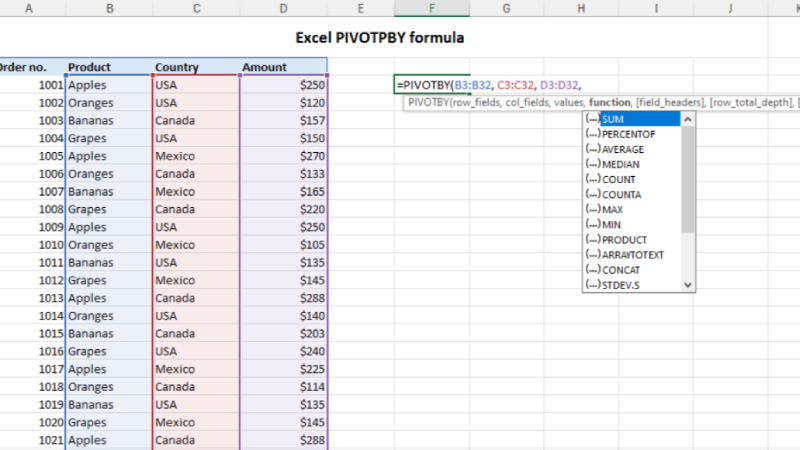Click the function list scroll up arrow
Image resolution: width=800 pixels, height=450 pixels.
click(x=688, y=119)
